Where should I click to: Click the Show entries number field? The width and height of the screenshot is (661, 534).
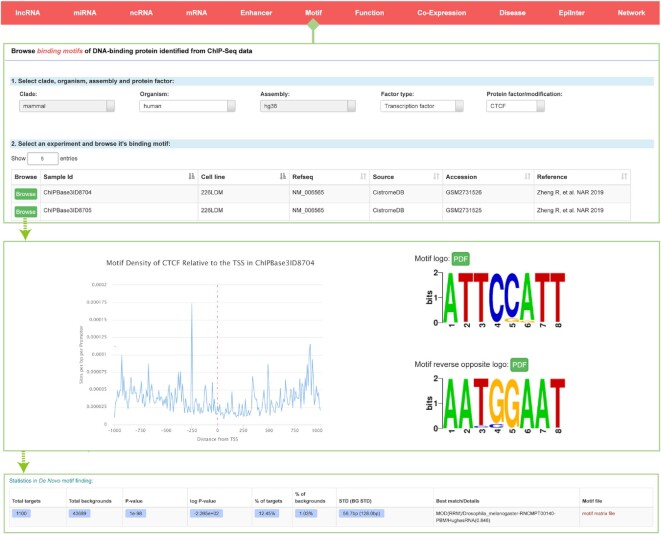42,158
